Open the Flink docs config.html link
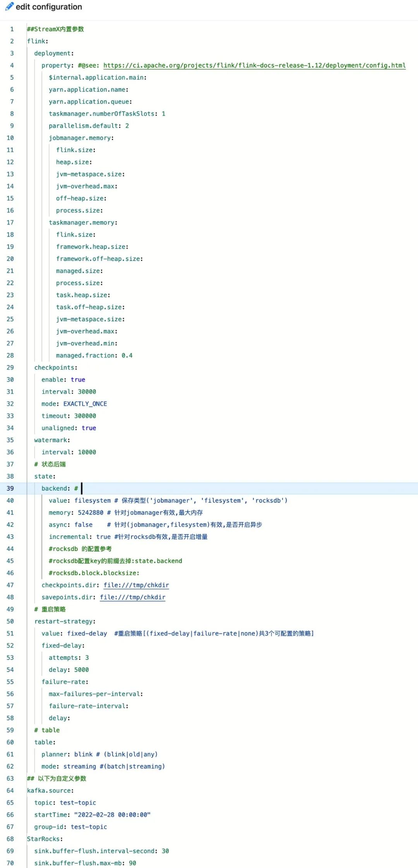 [254, 65]
